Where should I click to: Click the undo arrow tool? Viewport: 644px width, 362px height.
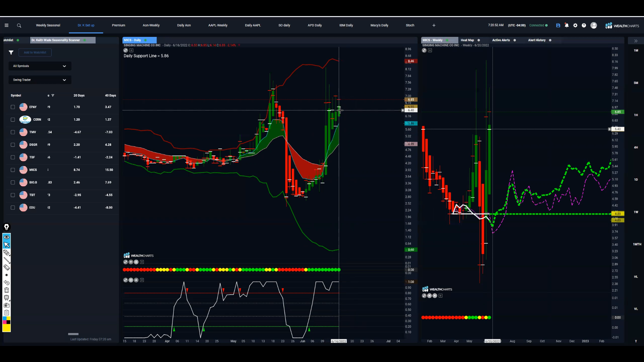tap(6, 283)
